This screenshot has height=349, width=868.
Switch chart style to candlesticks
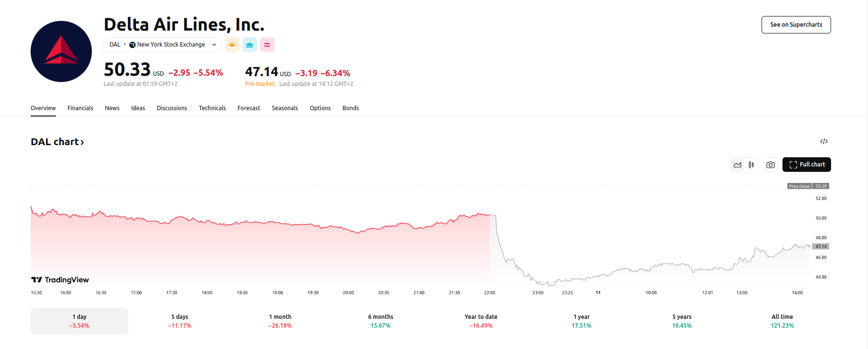click(751, 165)
